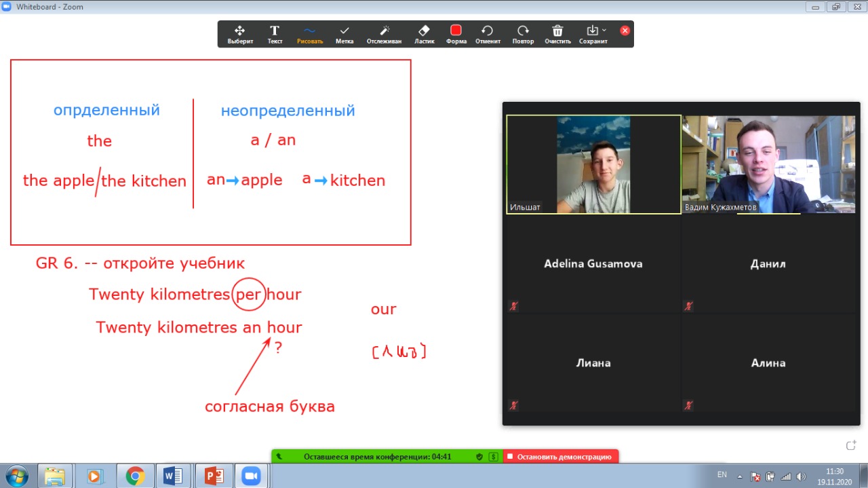Toggle the system volume speaker icon
Image resolution: width=868 pixels, height=488 pixels.
point(801,476)
